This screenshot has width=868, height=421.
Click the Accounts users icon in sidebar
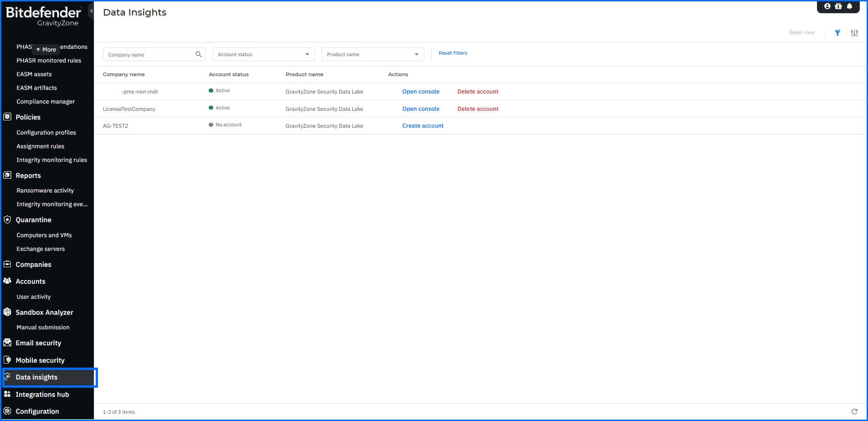click(x=7, y=281)
